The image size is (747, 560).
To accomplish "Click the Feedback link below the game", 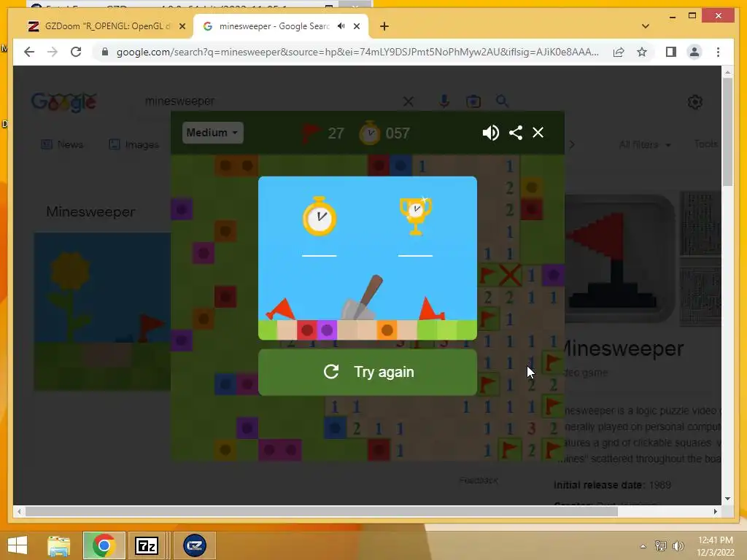I will [x=479, y=480].
